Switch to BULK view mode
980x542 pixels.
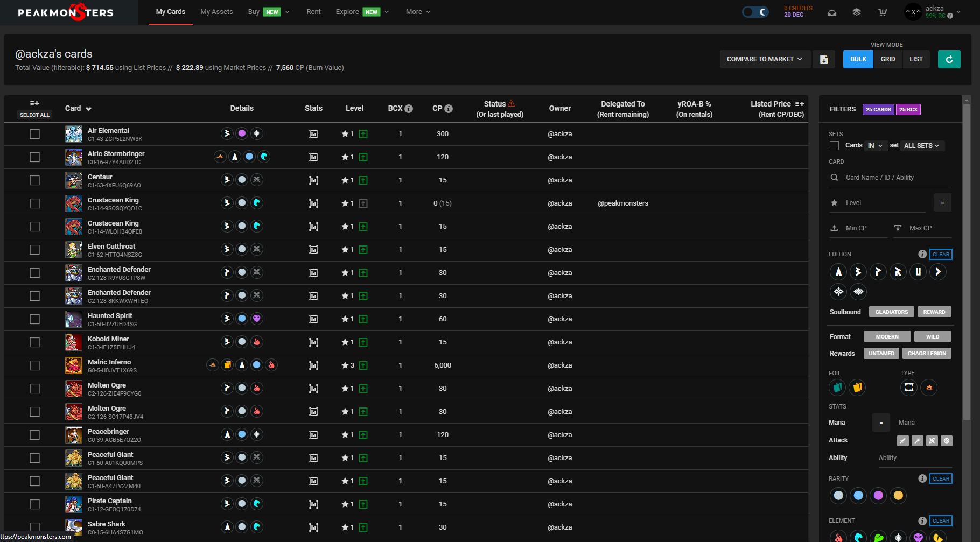[858, 59]
